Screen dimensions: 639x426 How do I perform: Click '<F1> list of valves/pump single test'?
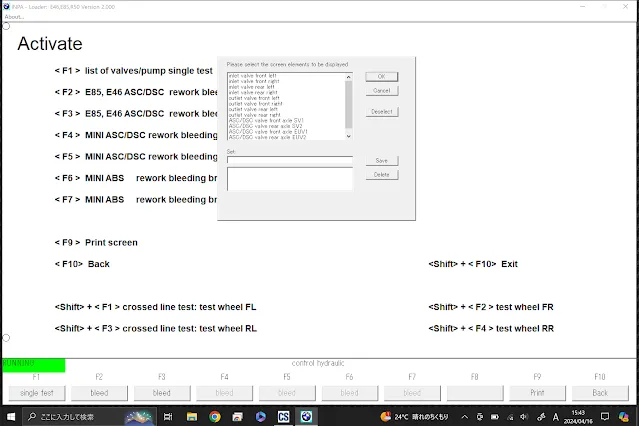(x=134, y=71)
